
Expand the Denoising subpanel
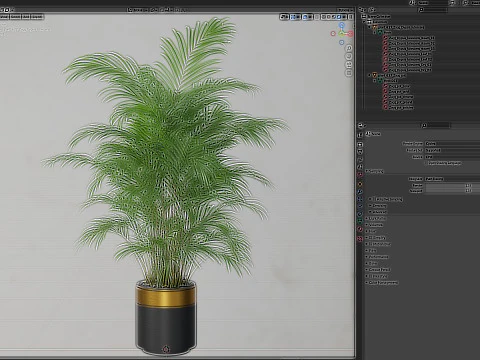(378, 206)
